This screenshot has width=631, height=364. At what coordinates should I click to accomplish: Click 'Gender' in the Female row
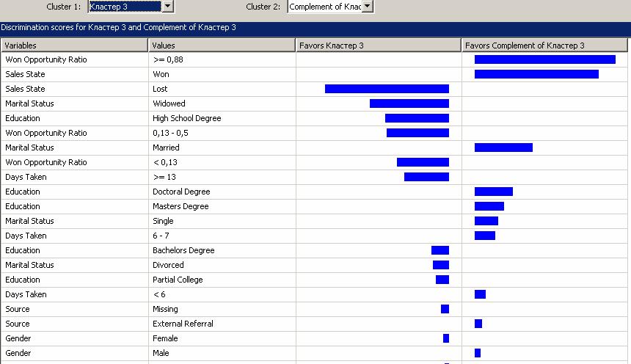coord(18,338)
